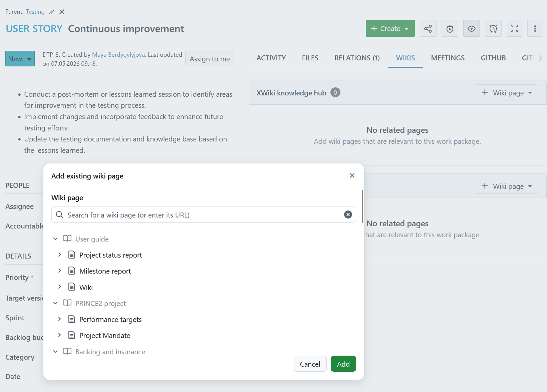Image resolution: width=547 pixels, height=392 pixels.
Task: Click the Performance targets page icon
Action: (72, 319)
